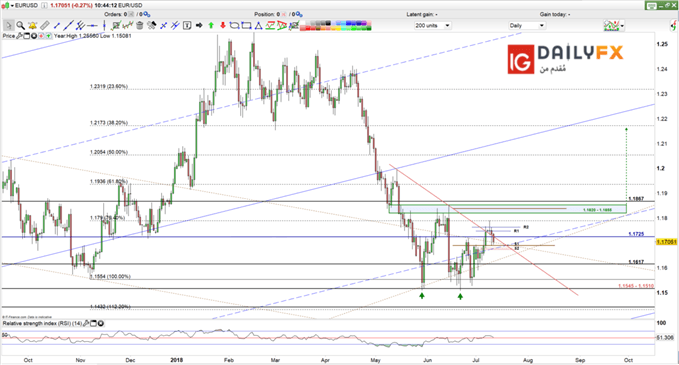Click the 1.1617 support label
The width and height of the screenshot is (679, 365).
pos(636,262)
